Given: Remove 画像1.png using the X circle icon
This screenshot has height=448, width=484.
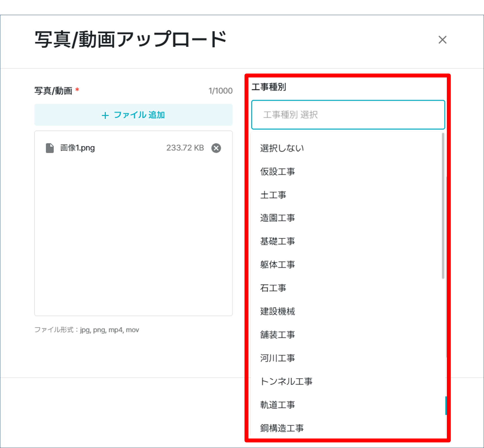Looking at the screenshot, I should [x=216, y=148].
